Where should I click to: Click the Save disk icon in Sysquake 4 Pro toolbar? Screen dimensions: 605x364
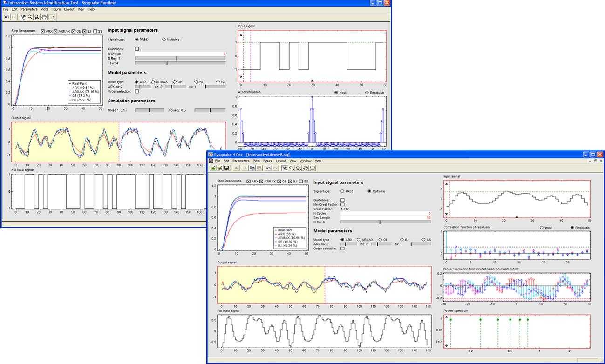click(226, 168)
